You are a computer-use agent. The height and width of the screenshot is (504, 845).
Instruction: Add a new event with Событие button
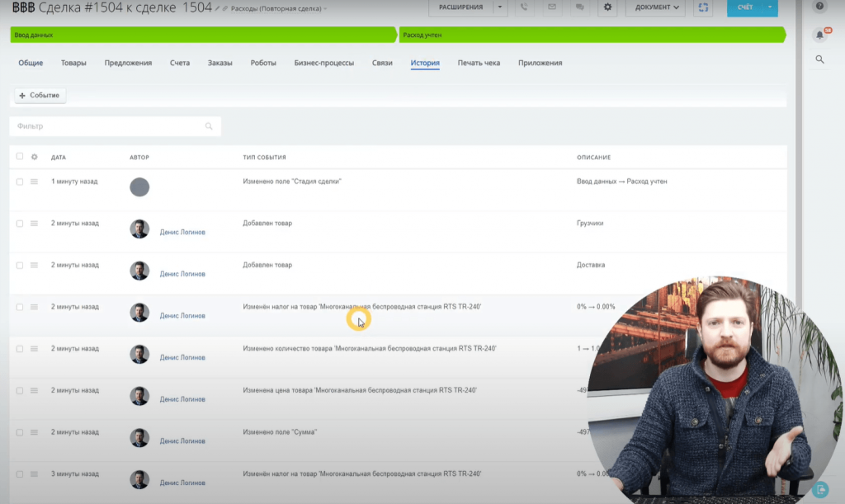click(x=40, y=96)
